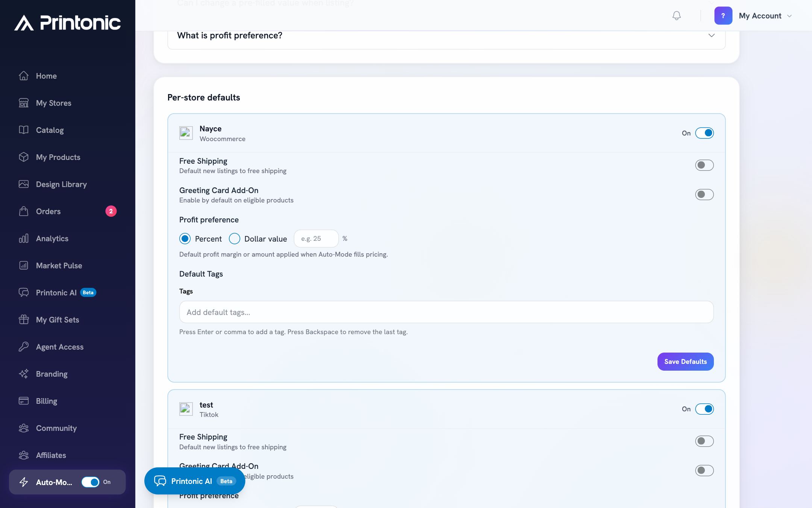Click 'Per-store defaults' heading

pos(203,97)
